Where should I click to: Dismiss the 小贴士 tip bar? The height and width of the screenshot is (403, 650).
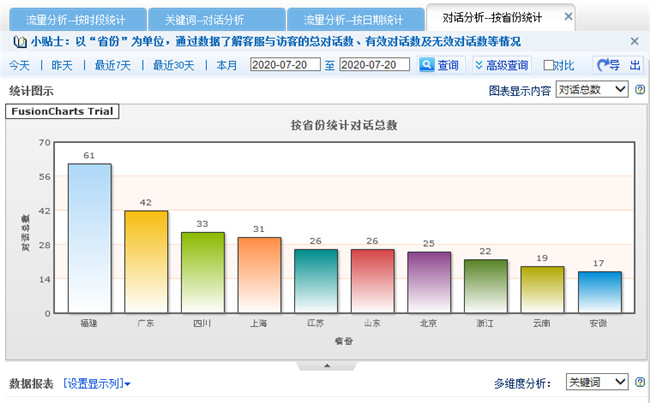(x=634, y=41)
